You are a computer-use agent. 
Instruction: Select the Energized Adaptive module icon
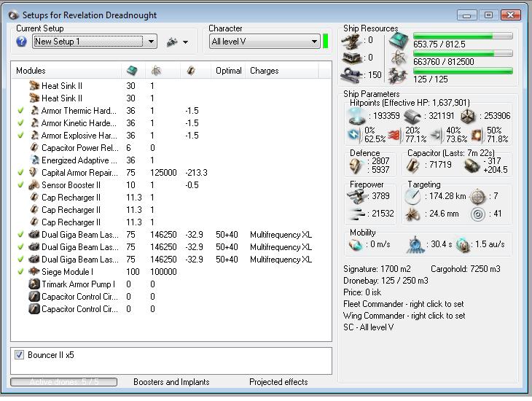pyautogui.click(x=34, y=160)
